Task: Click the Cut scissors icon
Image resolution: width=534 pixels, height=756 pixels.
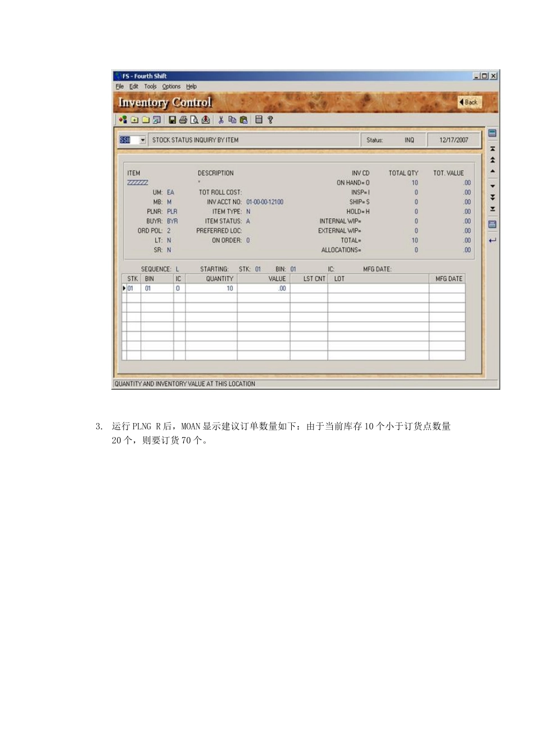Action: [x=221, y=120]
